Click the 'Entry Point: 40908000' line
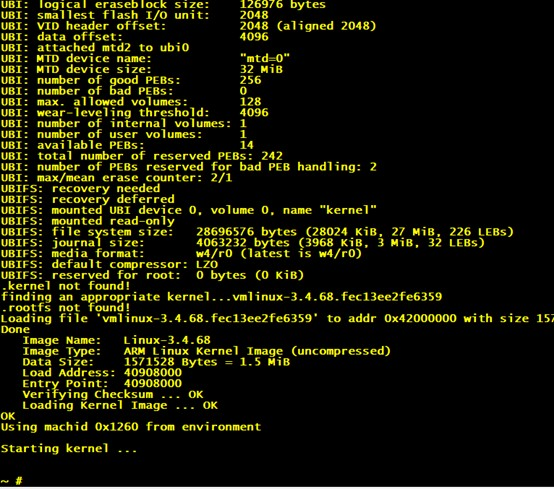This screenshot has height=489, width=554. tap(102, 383)
